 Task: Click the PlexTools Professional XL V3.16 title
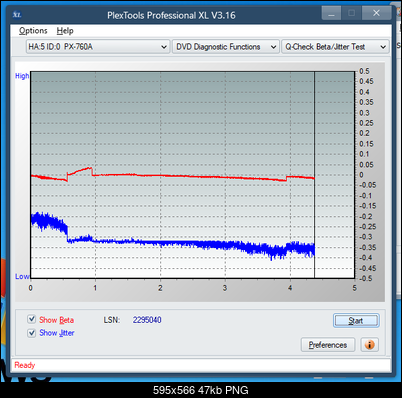tap(171, 15)
